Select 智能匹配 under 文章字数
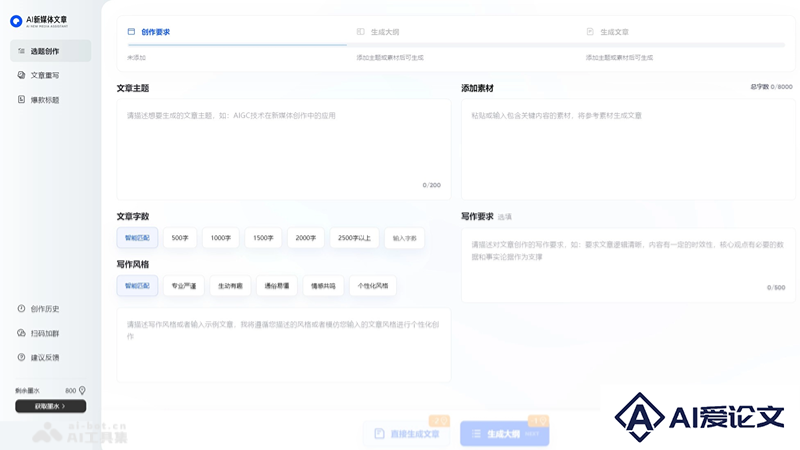The image size is (800, 450). (x=137, y=238)
